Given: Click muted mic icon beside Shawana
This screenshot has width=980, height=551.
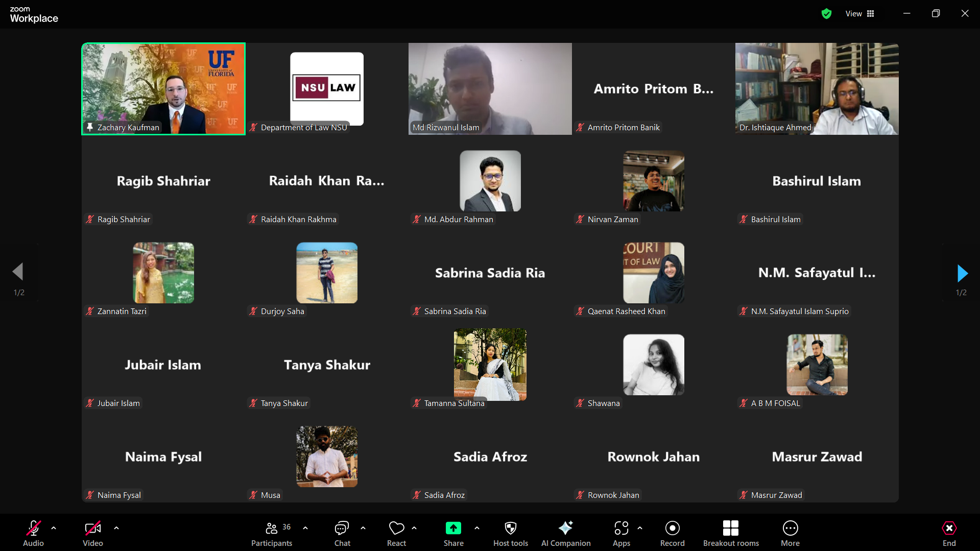Looking at the screenshot, I should [x=580, y=403].
